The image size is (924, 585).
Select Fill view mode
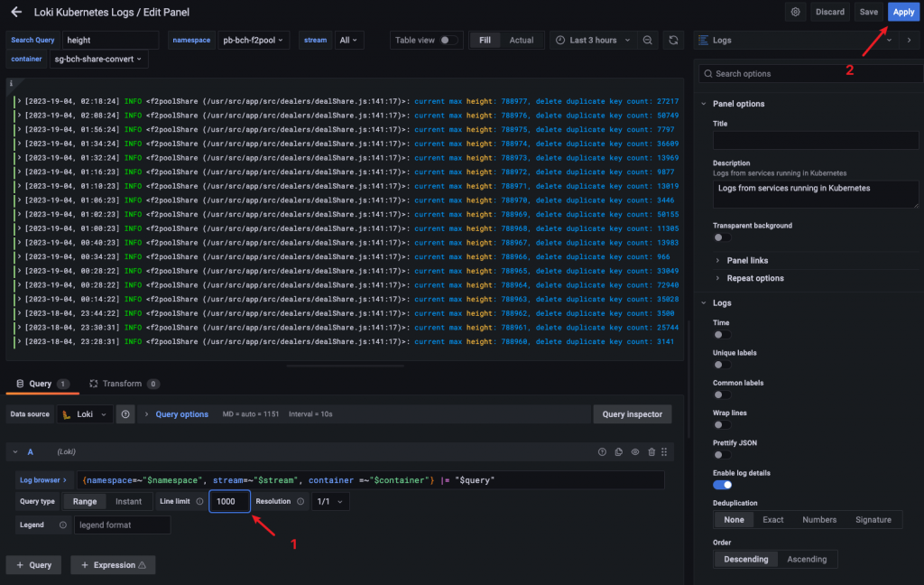click(x=485, y=40)
